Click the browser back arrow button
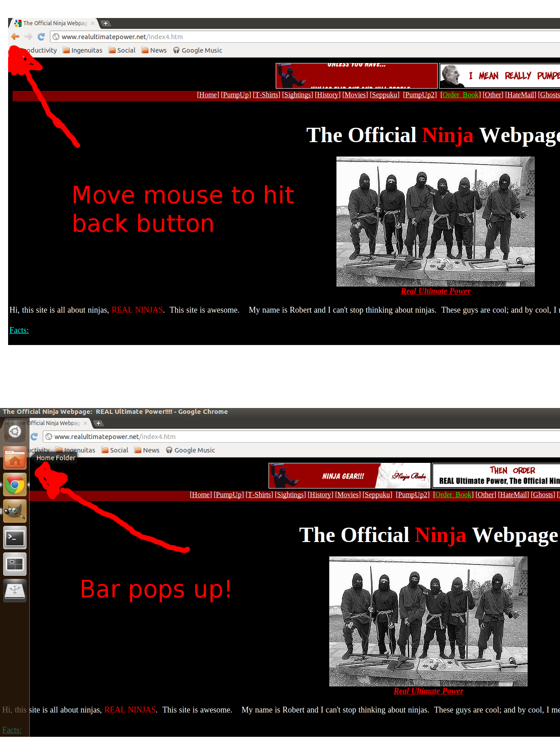Viewport: 560px width, 753px height. pos(15,37)
